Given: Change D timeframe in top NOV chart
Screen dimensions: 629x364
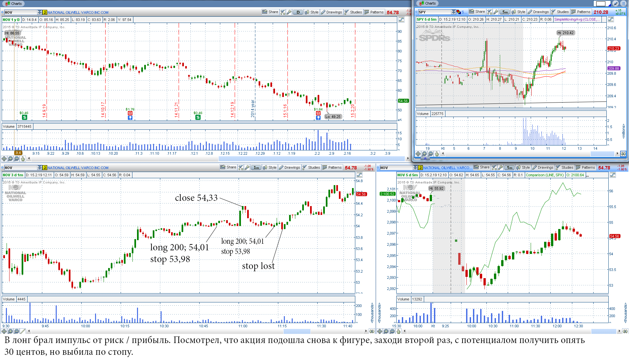Looking at the screenshot, I should point(298,12).
